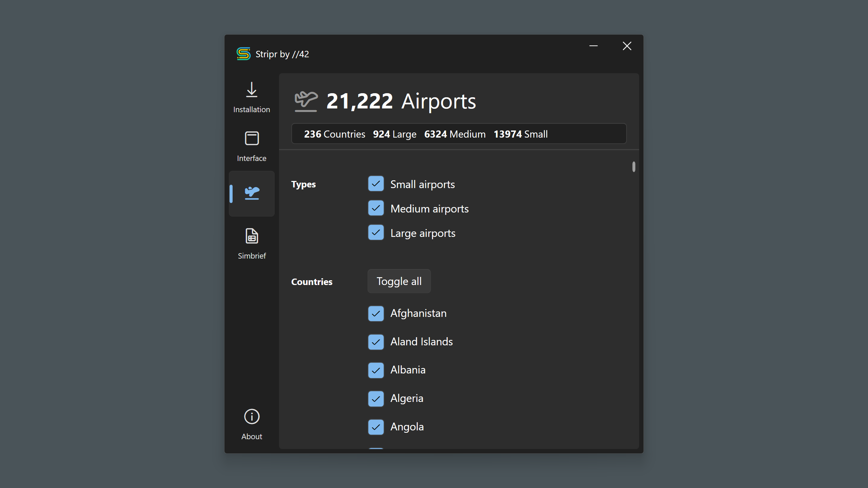The height and width of the screenshot is (488, 868).
Task: Toggle the Medium airports checkbox
Action: point(376,208)
